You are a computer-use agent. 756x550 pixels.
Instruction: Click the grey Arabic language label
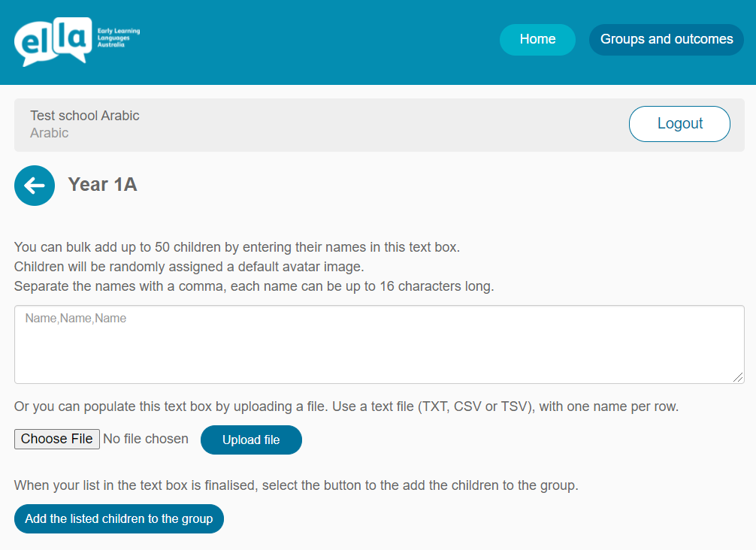click(50, 133)
